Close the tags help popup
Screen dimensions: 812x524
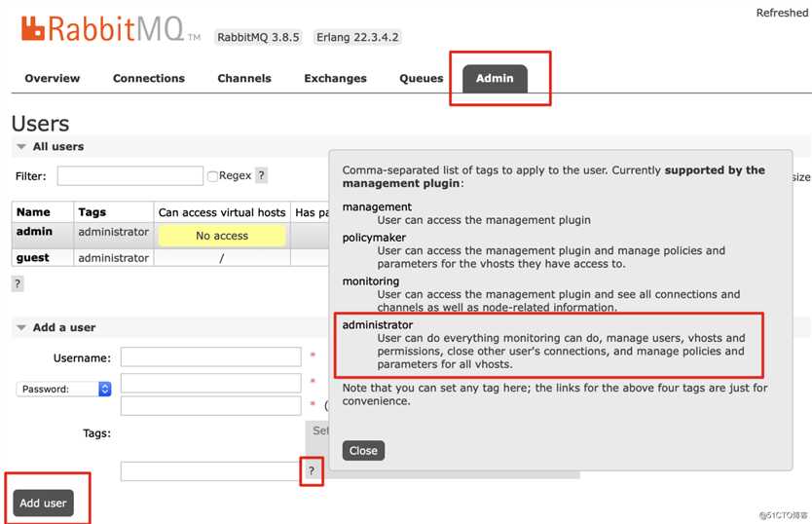[x=363, y=451]
